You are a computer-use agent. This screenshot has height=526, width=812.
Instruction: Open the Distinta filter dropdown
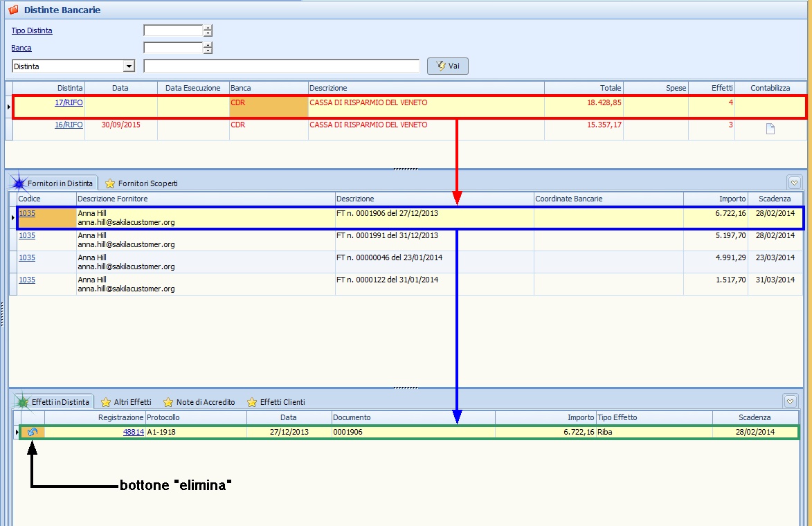(128, 66)
